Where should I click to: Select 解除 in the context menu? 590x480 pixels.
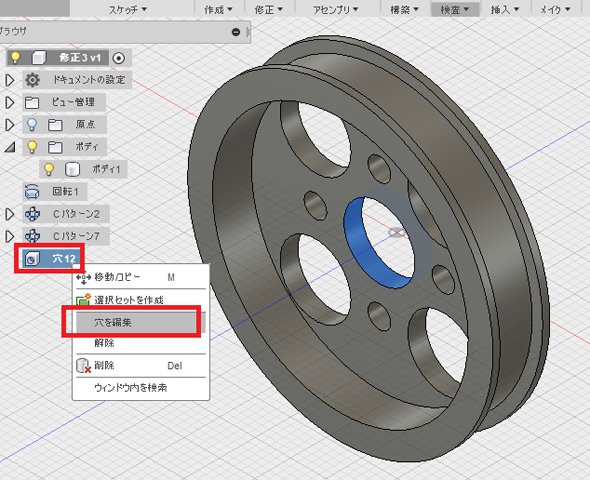(x=104, y=343)
